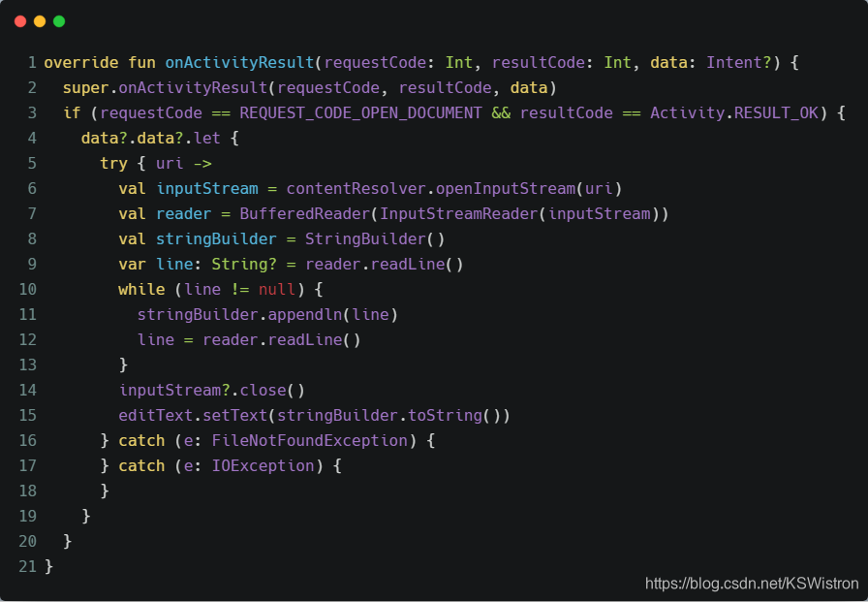The width and height of the screenshot is (868, 602).
Task: Select the REQUEST_CODE_OPEN_DOCUMENT constant
Action: click(360, 113)
